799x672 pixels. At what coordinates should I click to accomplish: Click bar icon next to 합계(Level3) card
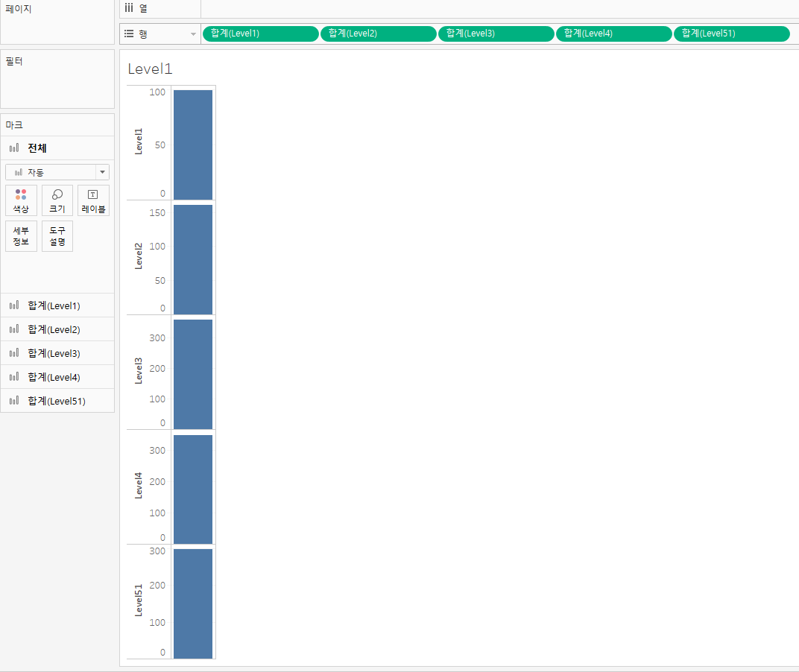[14, 353]
